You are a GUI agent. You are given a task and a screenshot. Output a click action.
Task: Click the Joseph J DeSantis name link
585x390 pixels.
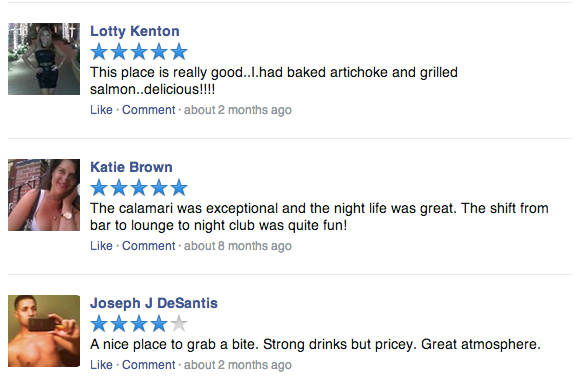coord(154,303)
